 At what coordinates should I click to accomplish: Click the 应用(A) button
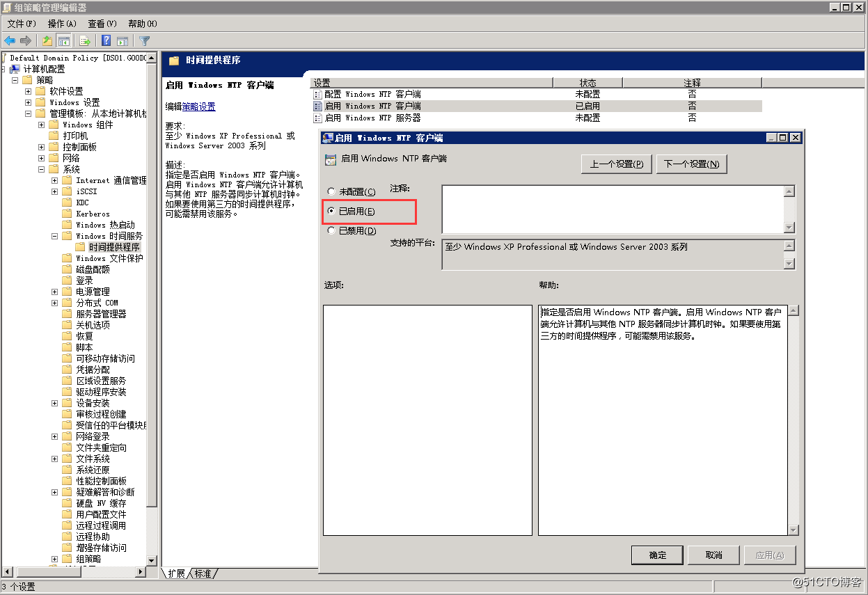[x=769, y=555]
